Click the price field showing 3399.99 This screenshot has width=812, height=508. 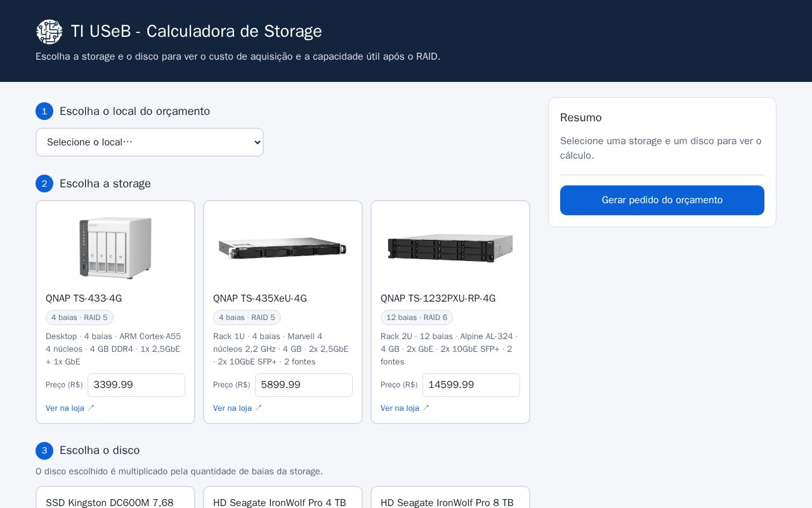(x=136, y=385)
